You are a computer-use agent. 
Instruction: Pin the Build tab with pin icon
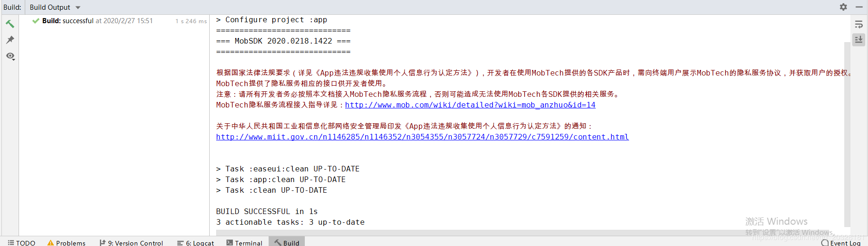(x=10, y=40)
